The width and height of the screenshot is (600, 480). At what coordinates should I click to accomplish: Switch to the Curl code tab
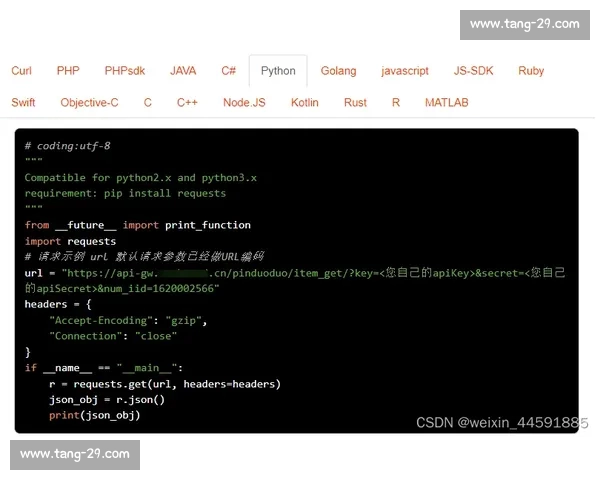21,71
